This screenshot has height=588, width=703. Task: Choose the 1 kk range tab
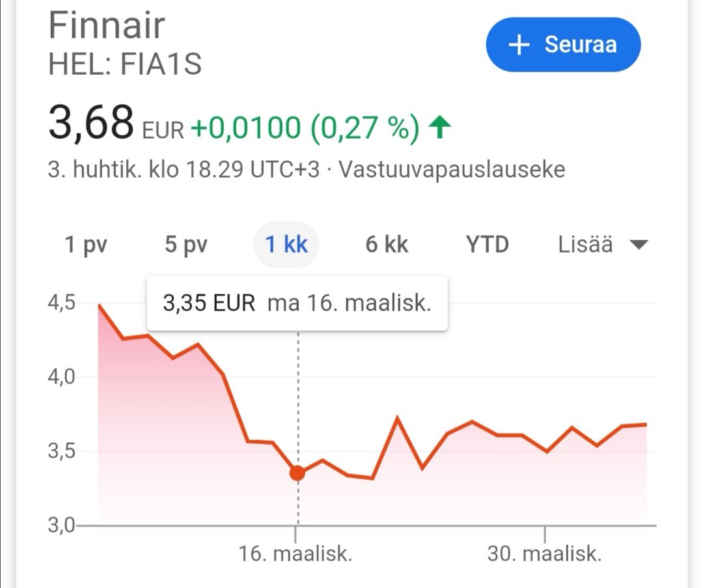pos(286,245)
